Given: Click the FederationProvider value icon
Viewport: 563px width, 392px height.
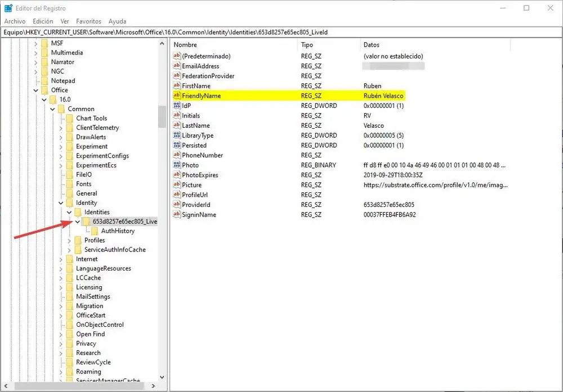Looking at the screenshot, I should tap(177, 76).
